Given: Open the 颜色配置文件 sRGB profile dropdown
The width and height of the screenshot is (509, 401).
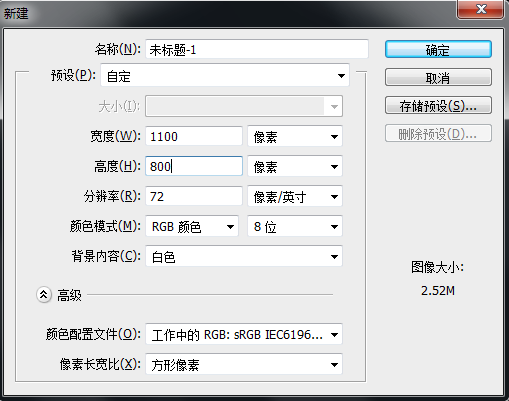Looking at the screenshot, I should (244, 334).
